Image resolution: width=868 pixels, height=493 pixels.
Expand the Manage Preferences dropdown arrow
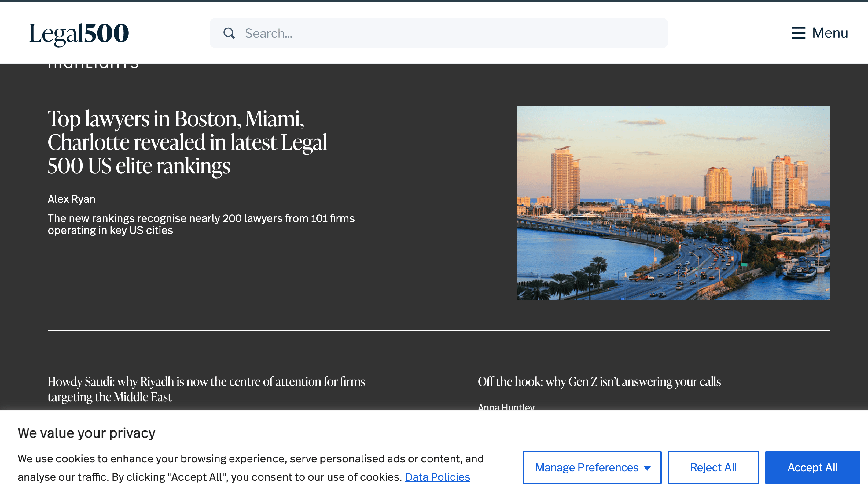click(647, 468)
